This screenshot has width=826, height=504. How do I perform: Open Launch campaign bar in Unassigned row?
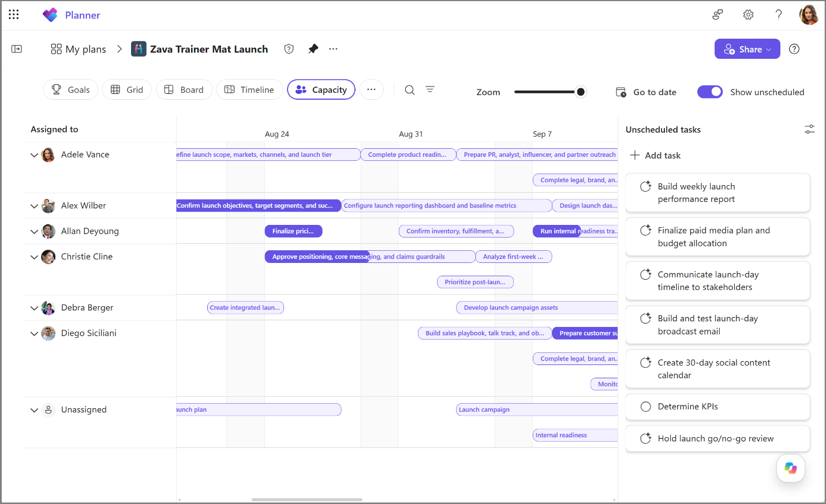click(537, 409)
